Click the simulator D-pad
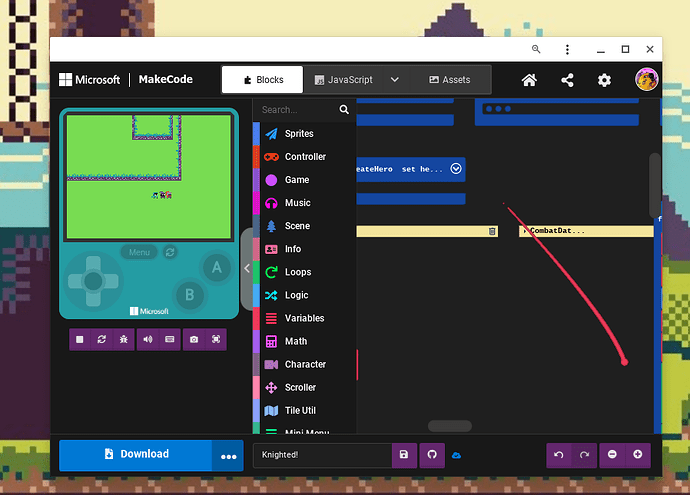 (93, 281)
